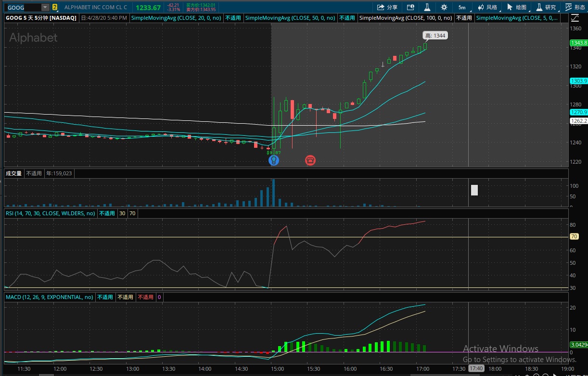The image size is (588, 376).
Task: Open the Style (风格) menu
Action: 487,7
